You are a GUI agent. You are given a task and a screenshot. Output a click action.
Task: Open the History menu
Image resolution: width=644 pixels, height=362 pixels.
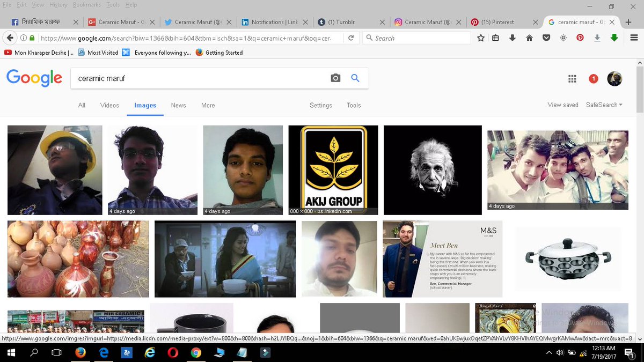pyautogui.click(x=58, y=4)
